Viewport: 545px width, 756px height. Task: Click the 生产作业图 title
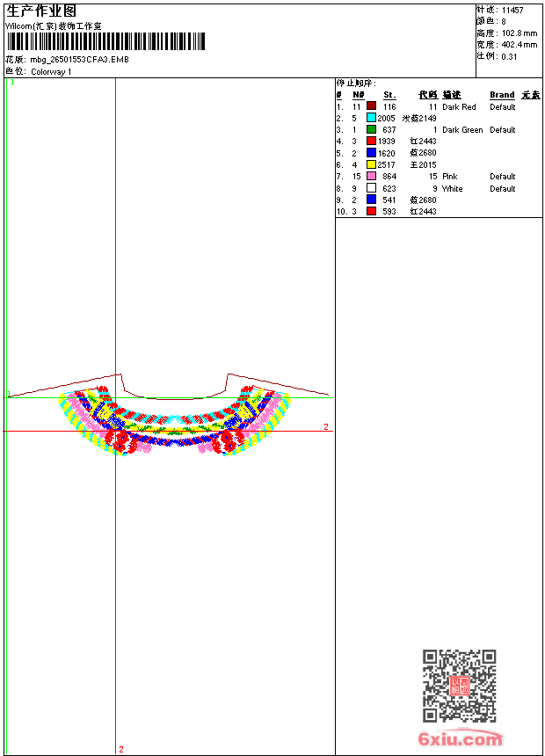pyautogui.click(x=41, y=11)
